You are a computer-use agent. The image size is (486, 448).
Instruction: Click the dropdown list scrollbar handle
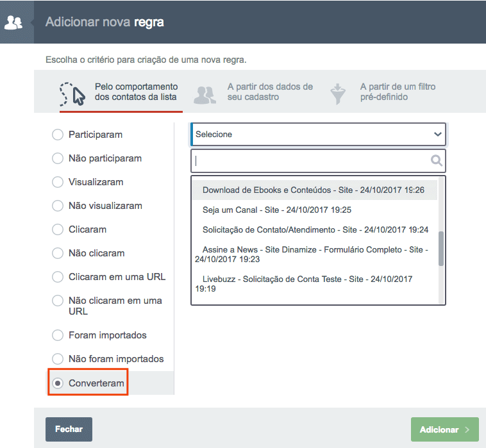[x=441, y=248]
